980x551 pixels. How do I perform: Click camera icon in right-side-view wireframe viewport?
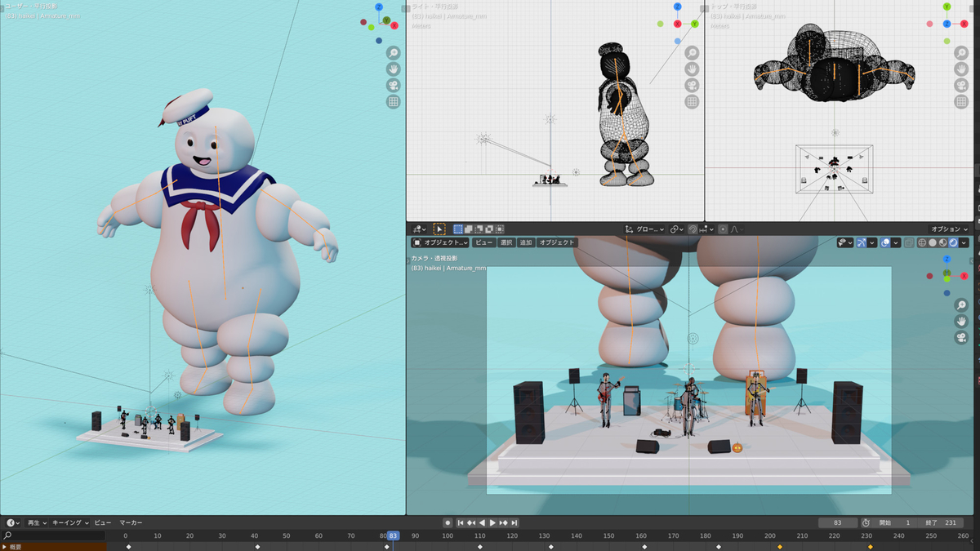tap(692, 85)
